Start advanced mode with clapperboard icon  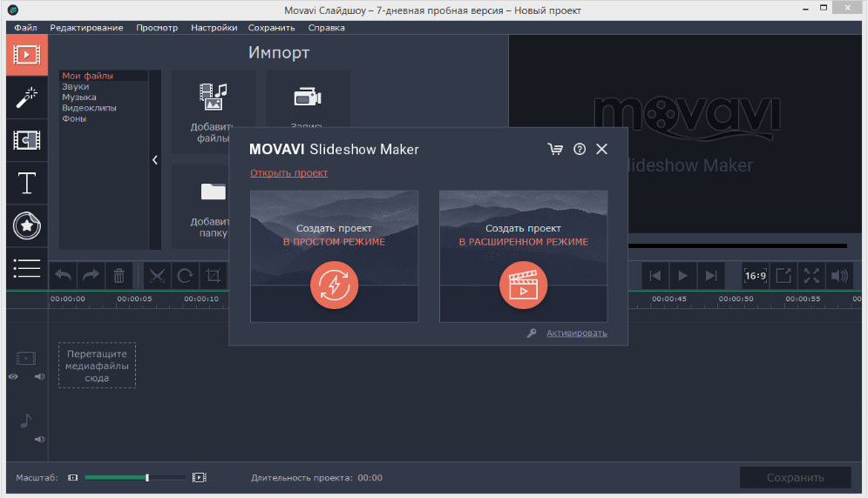click(523, 285)
